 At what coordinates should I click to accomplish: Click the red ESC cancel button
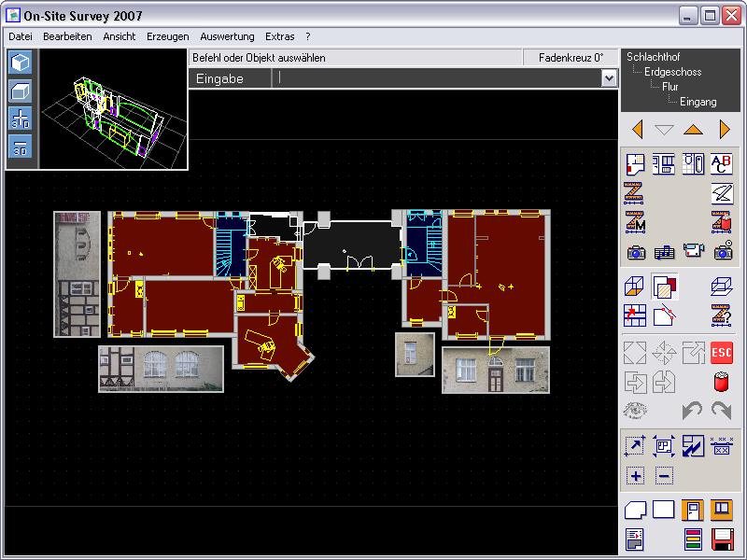point(721,353)
